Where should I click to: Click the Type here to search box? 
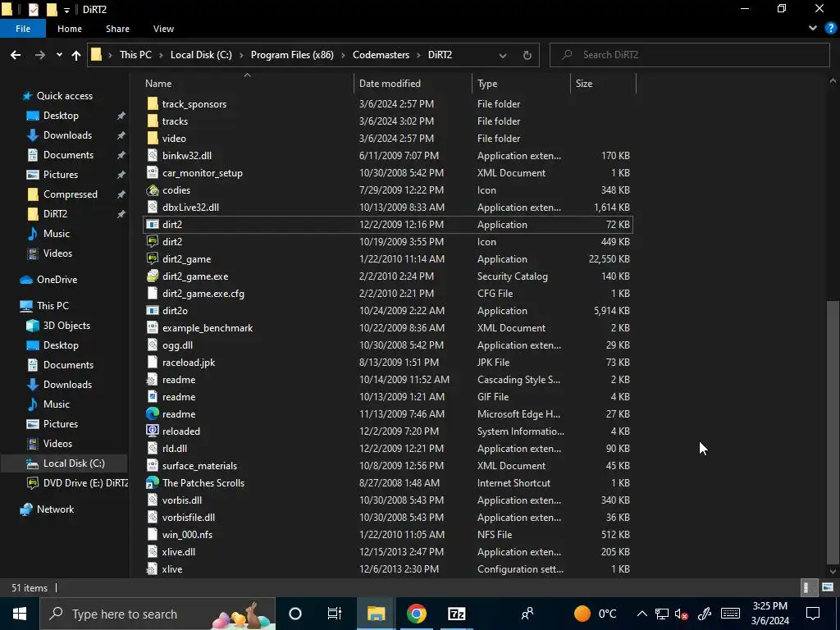[157, 614]
